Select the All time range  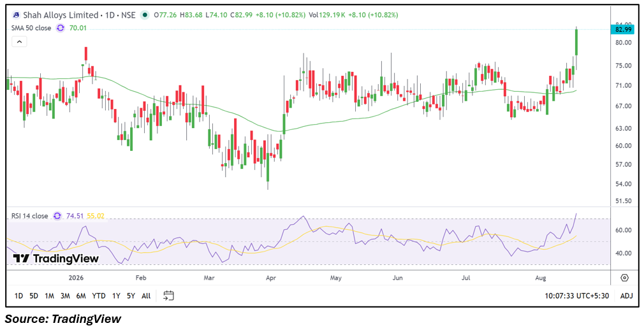pyautogui.click(x=146, y=296)
